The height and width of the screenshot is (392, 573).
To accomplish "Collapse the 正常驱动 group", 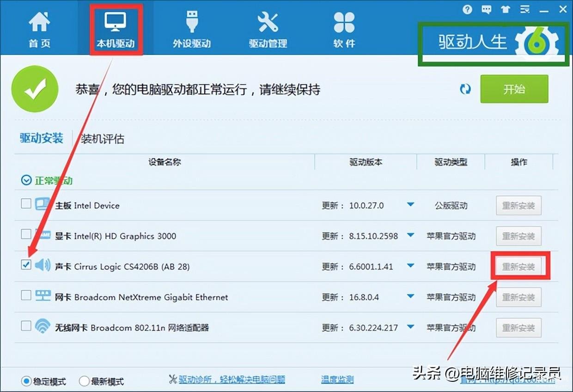I will (x=27, y=180).
